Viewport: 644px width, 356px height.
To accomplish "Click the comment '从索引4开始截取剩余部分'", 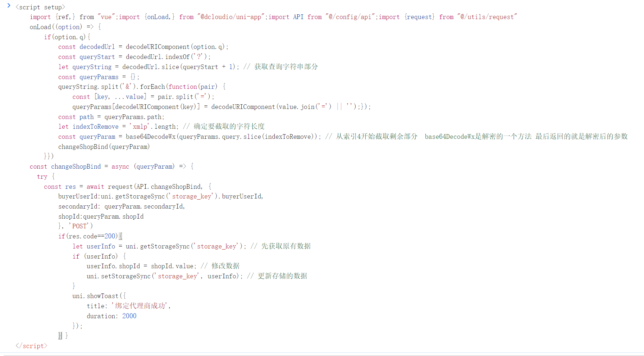I will pyautogui.click(x=377, y=137).
